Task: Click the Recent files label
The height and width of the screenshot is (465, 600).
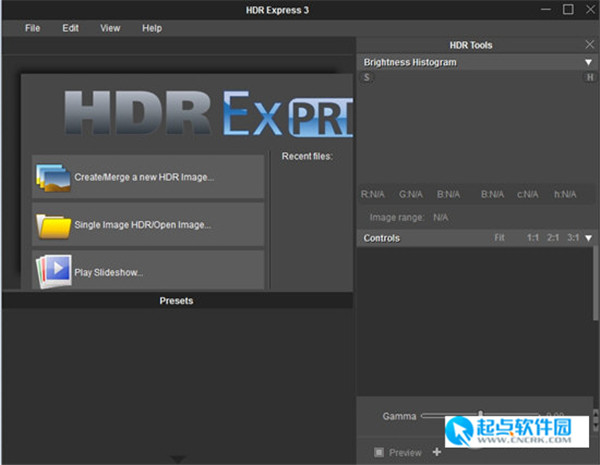Action: click(x=307, y=156)
